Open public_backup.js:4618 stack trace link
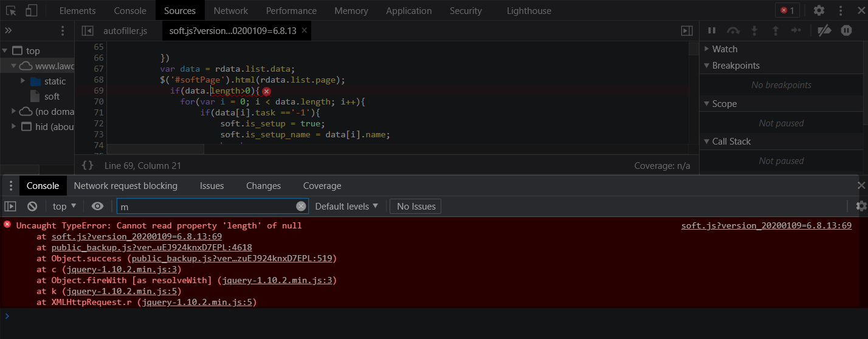 pos(151,247)
